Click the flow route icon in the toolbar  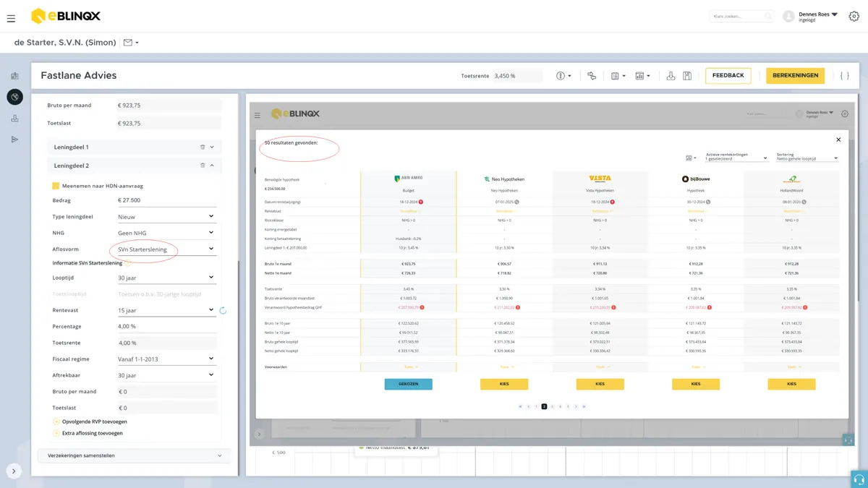point(592,76)
